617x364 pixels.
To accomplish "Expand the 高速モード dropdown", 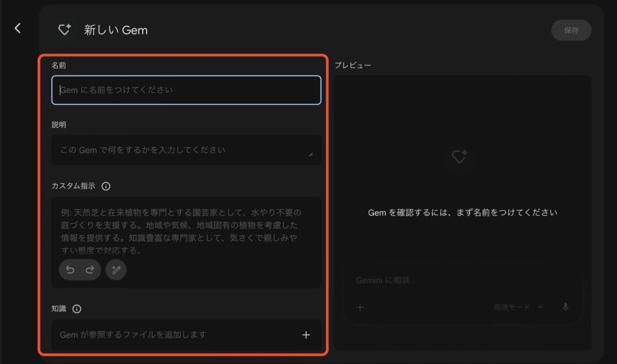I will click(518, 307).
